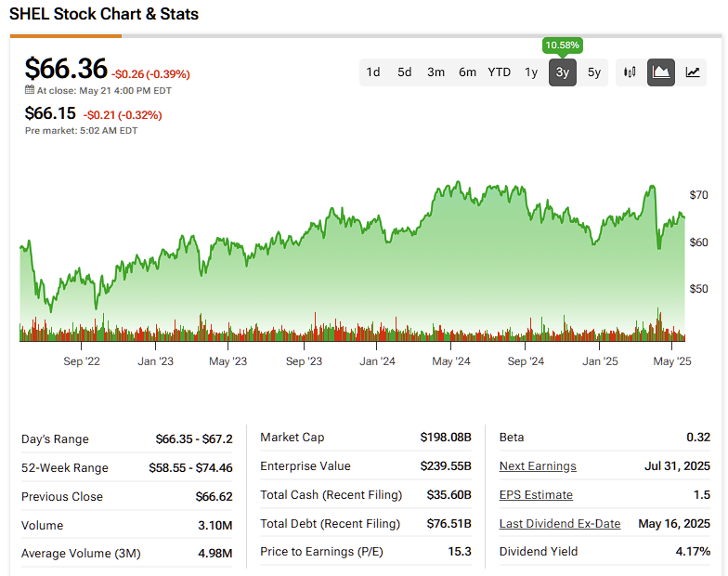728x576 pixels.
Task: Click the Market Cap label
Action: click(292, 437)
